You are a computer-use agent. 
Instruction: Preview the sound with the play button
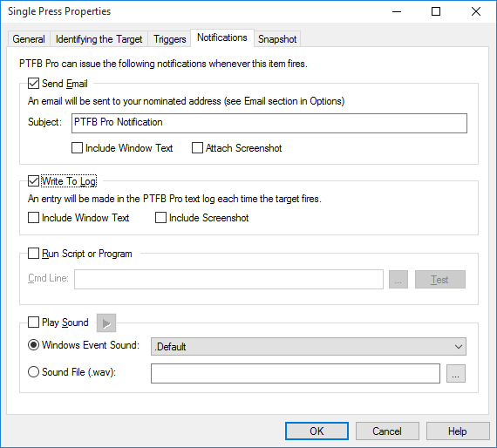106,323
